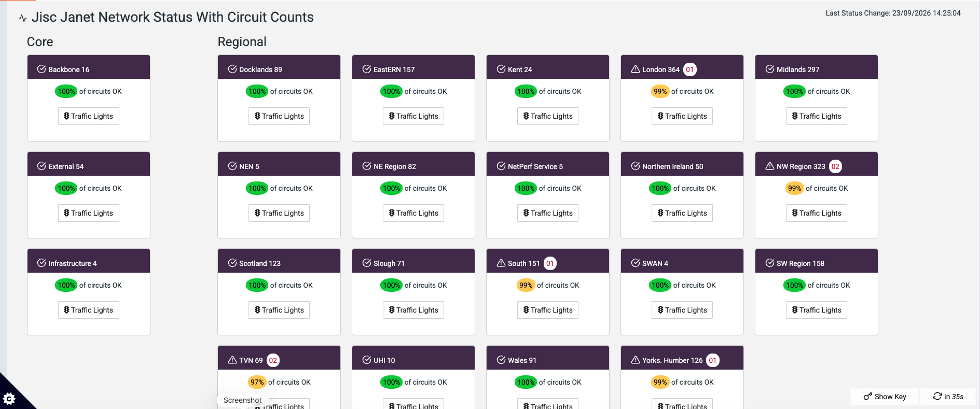Screen dimensions: 980x409
Task: Click EastERN OK checkmark icon
Action: 367,69
